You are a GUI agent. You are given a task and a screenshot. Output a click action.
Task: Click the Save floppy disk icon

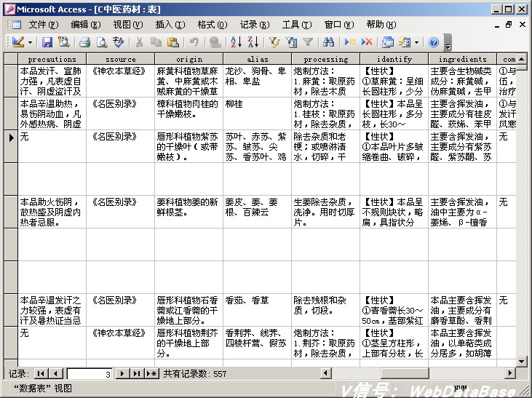(47, 42)
